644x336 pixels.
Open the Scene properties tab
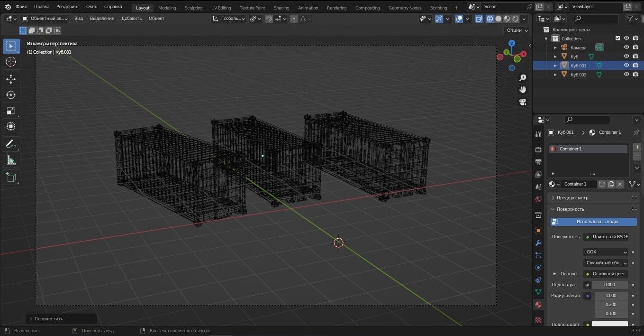(x=538, y=187)
